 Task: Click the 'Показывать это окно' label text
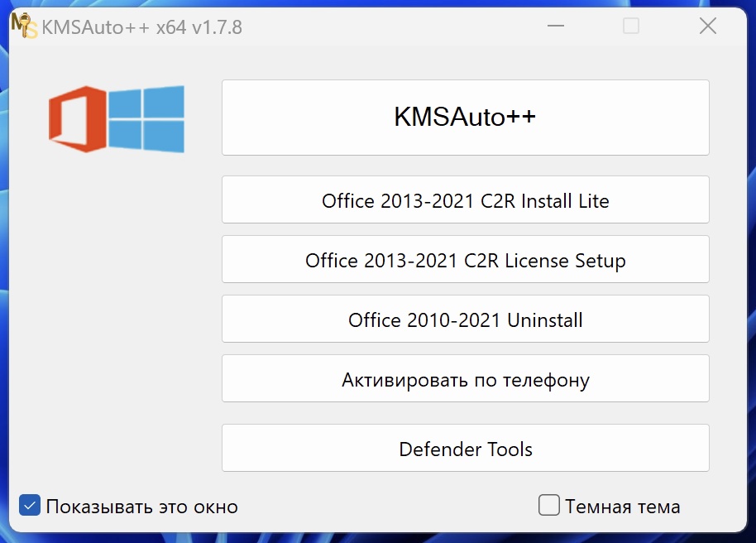point(141,507)
